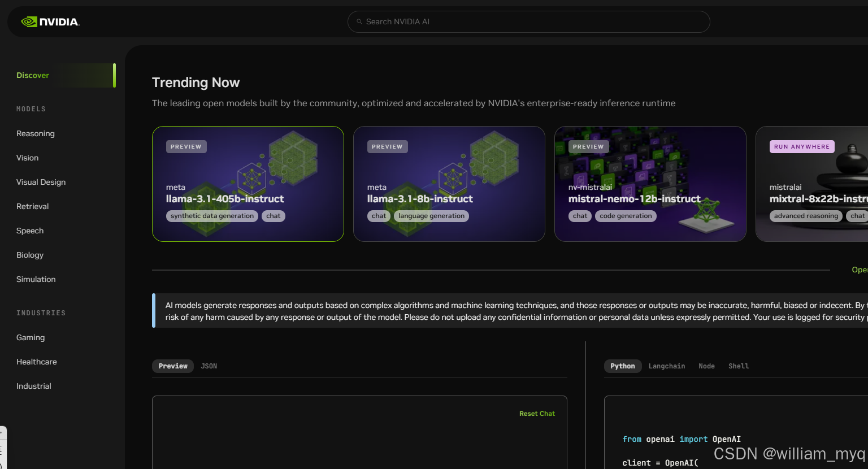Click the INDUSTRIES sidebar heading

pyautogui.click(x=41, y=313)
